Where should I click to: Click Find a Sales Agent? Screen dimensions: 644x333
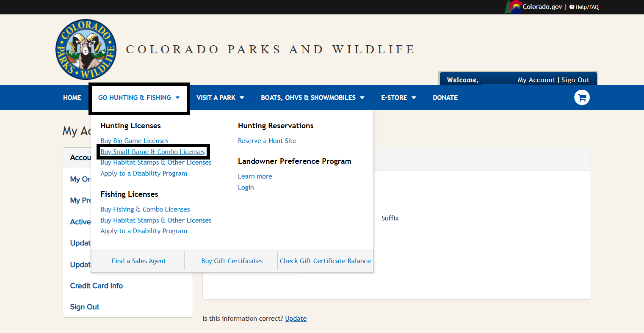tap(138, 261)
